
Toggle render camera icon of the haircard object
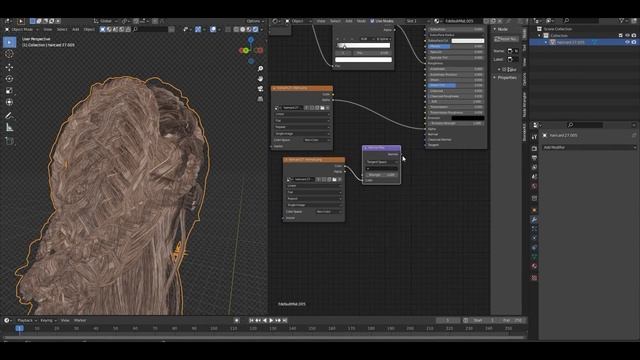coord(634,42)
